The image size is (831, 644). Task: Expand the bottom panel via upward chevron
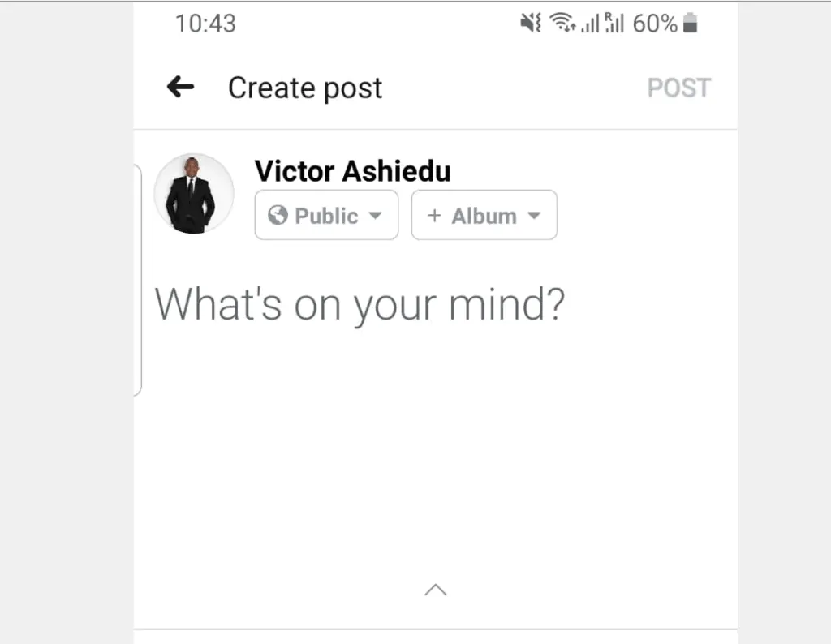(x=436, y=590)
